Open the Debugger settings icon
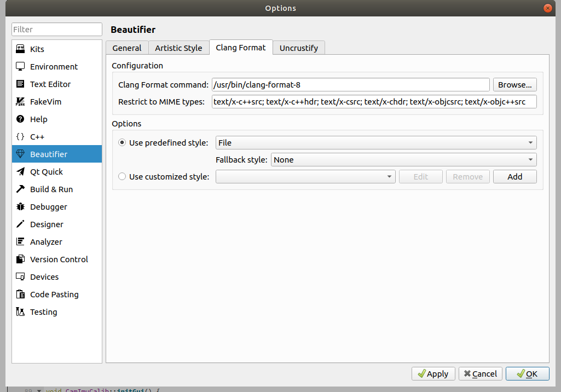561x392 pixels. pyautogui.click(x=22, y=206)
